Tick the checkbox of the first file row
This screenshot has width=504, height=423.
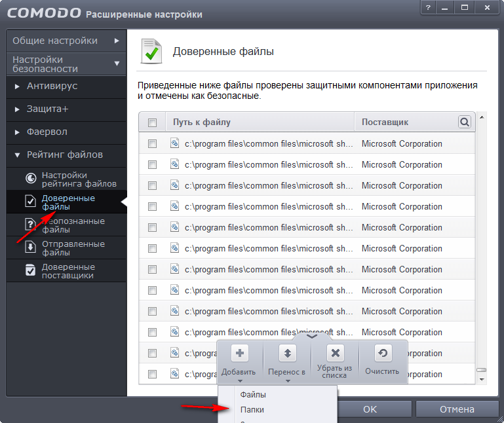(x=152, y=143)
